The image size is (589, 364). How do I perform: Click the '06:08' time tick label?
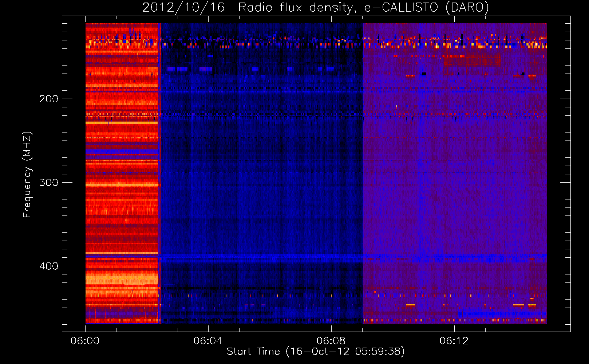pyautogui.click(x=331, y=341)
